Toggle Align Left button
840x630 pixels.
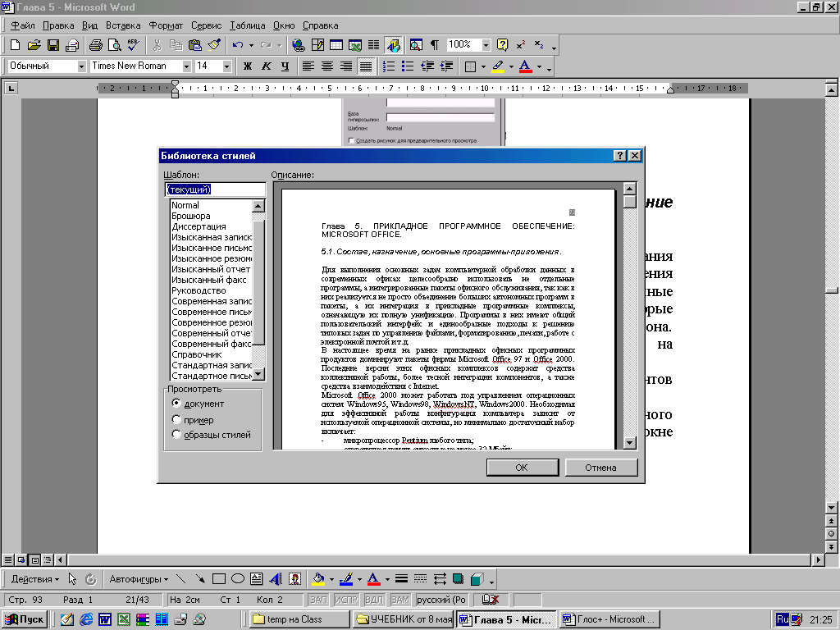point(308,66)
